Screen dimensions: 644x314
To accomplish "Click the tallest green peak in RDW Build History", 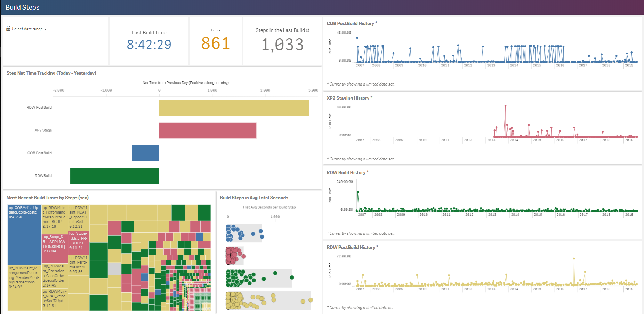I will (x=357, y=192).
